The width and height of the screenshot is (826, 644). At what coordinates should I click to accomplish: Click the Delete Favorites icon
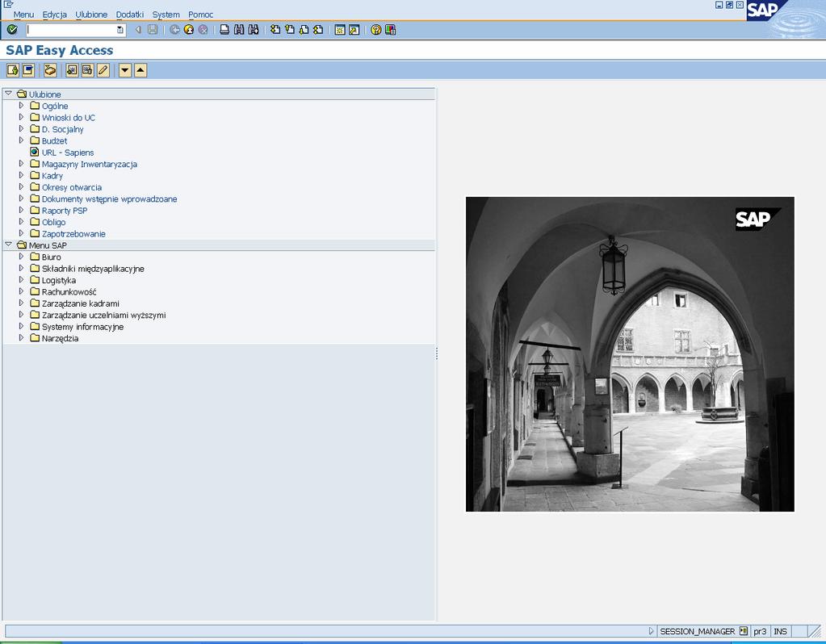pos(87,70)
